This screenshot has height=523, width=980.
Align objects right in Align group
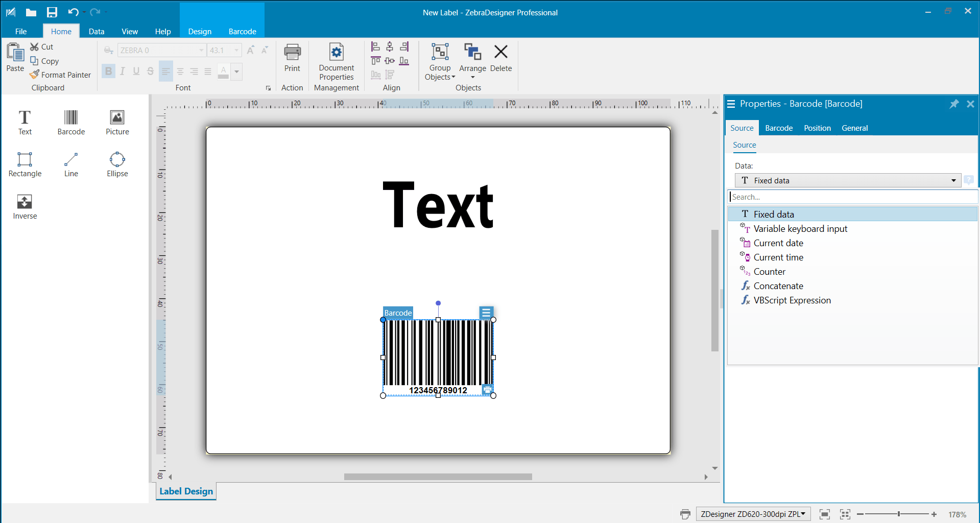click(404, 47)
